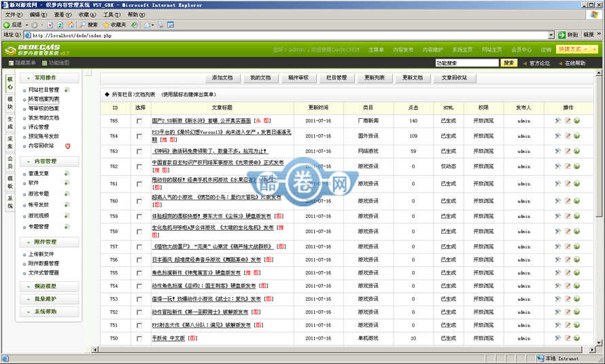Click the red shield icon beside 内容回收站
This screenshot has width=605, height=364.
[x=68, y=146]
